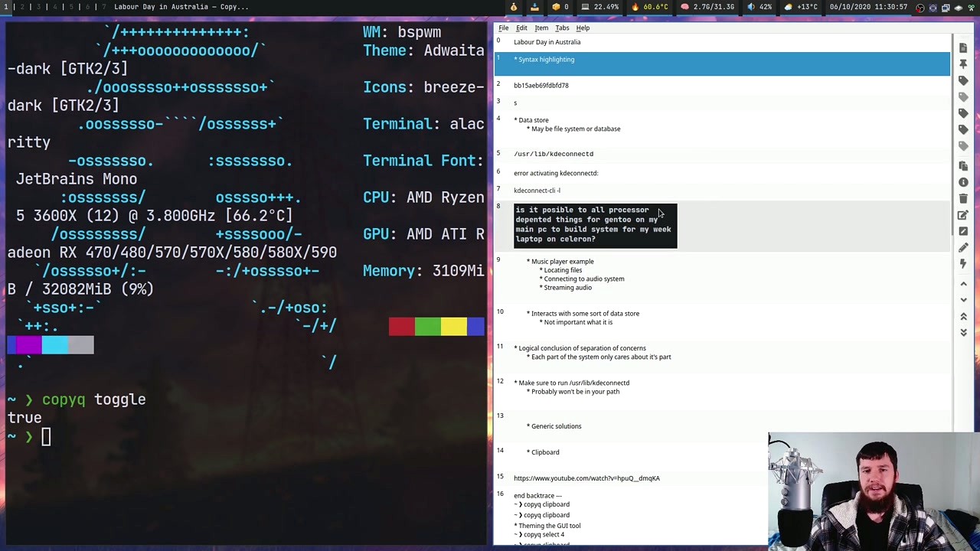Run an action on the selected item

(x=963, y=263)
